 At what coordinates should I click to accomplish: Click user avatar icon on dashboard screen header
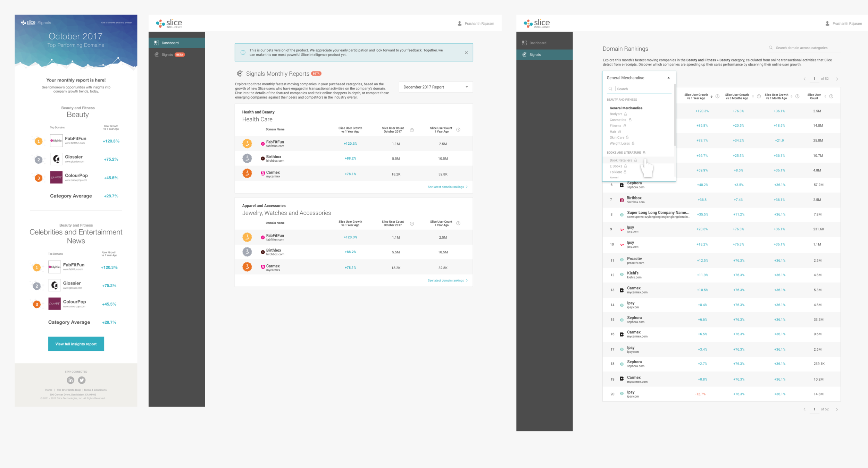pos(459,24)
